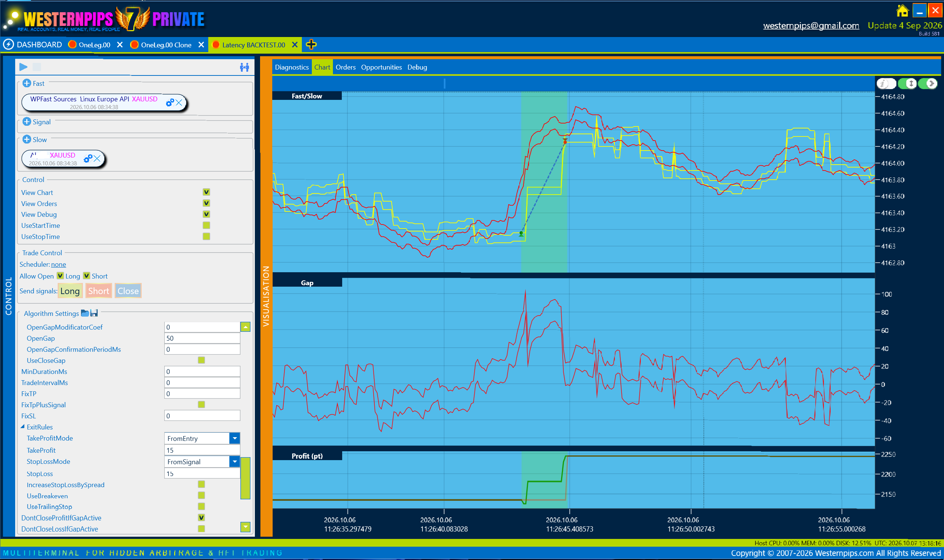This screenshot has height=560, width=944.
Task: Add a new tab with the plus icon
Action: tap(311, 44)
